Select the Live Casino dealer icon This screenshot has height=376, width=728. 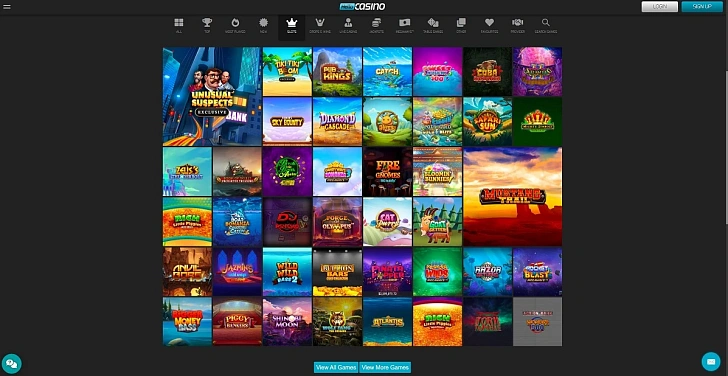pyautogui.click(x=348, y=26)
